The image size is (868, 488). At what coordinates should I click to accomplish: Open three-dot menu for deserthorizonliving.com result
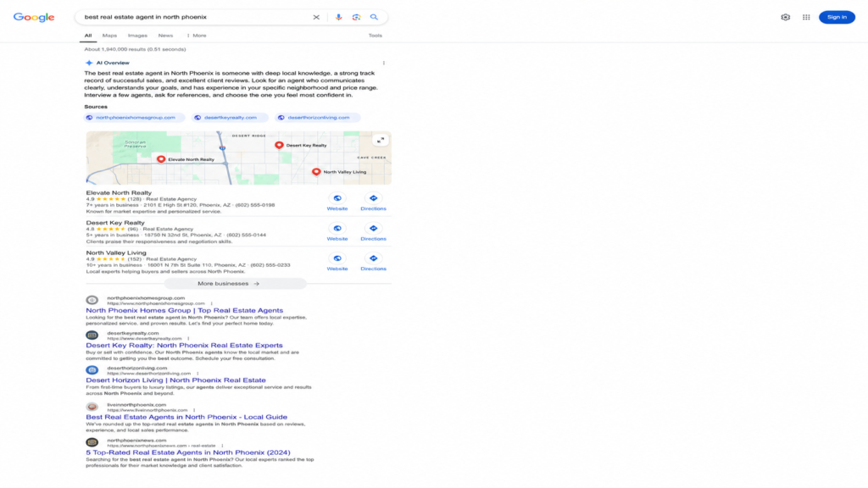(197, 374)
